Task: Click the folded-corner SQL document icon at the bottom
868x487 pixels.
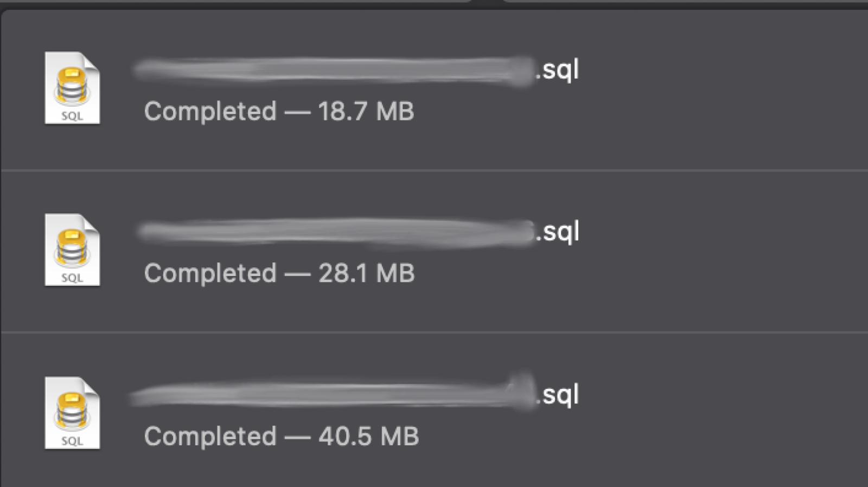Action: pos(72,414)
